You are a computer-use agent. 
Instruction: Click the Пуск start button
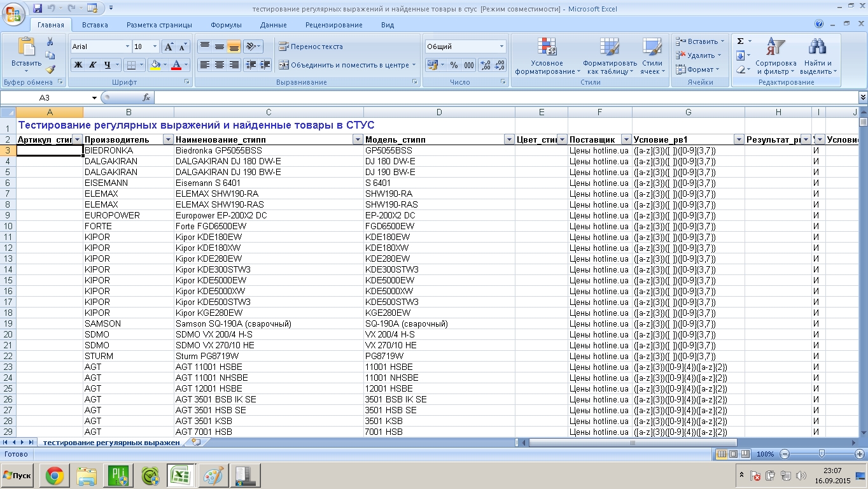tap(17, 476)
